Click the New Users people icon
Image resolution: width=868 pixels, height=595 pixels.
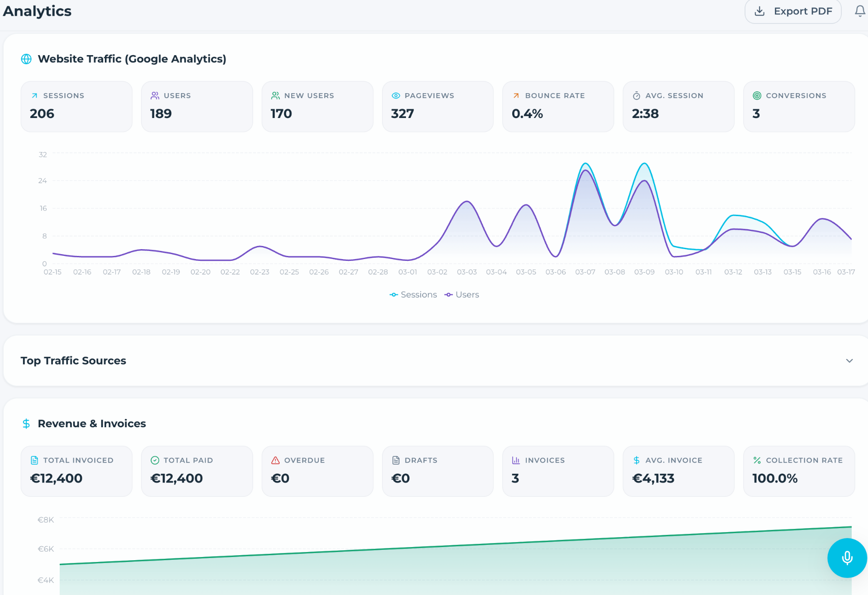pos(275,95)
